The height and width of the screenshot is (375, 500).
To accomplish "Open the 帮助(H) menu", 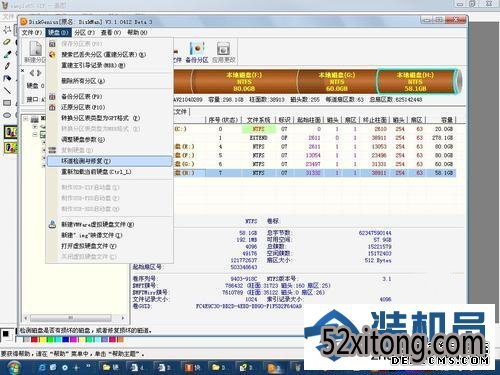I will point(137,32).
